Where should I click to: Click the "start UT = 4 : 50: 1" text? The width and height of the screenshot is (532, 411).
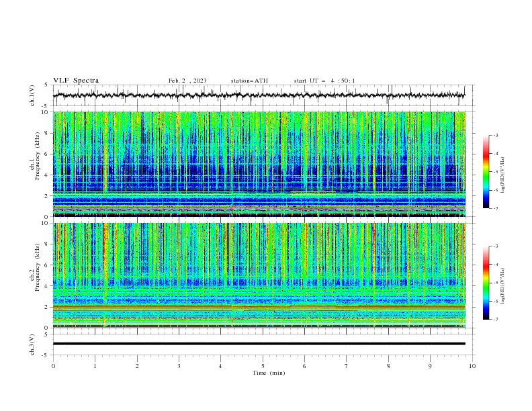click(324, 81)
